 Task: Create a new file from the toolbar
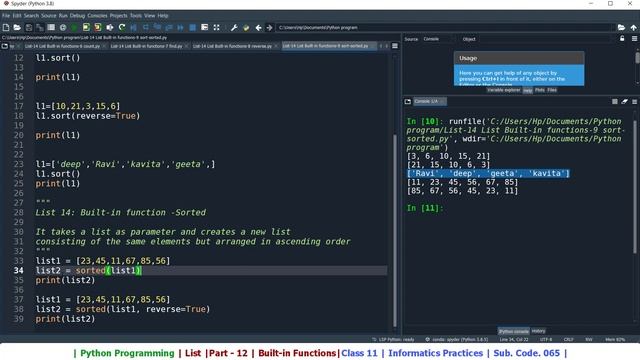pyautogui.click(x=6, y=27)
